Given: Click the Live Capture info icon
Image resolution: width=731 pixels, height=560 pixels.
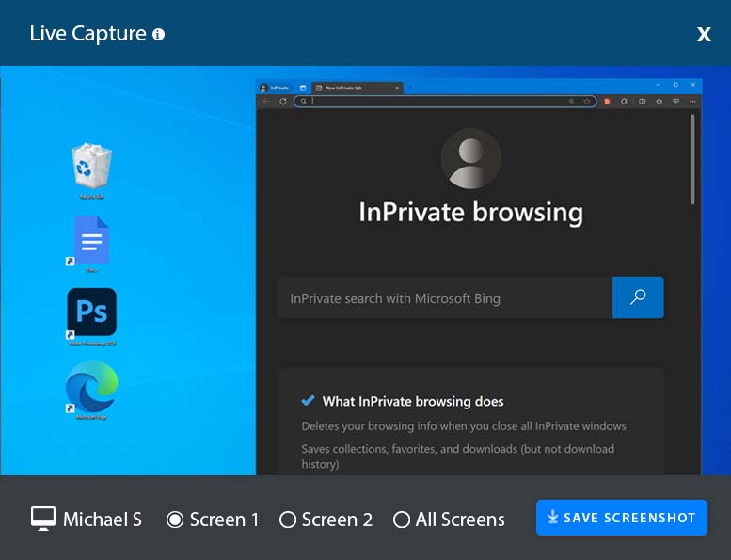Looking at the screenshot, I should point(158,35).
